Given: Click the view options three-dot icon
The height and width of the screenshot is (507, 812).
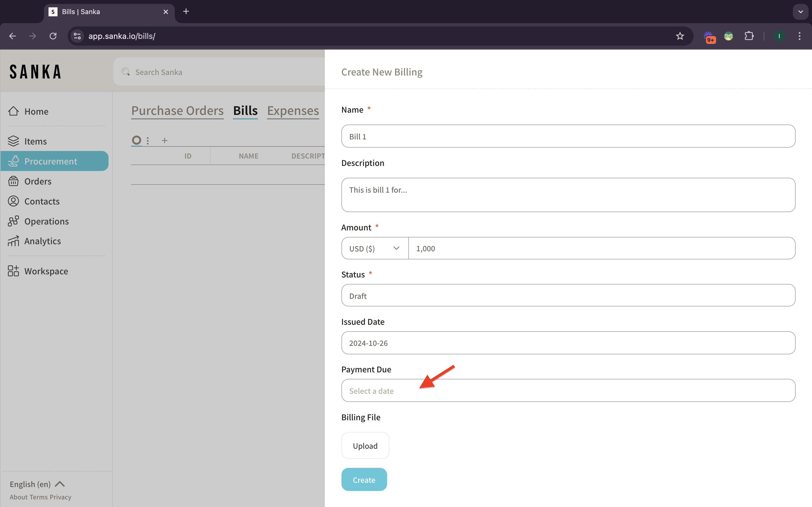Looking at the screenshot, I should tap(148, 141).
